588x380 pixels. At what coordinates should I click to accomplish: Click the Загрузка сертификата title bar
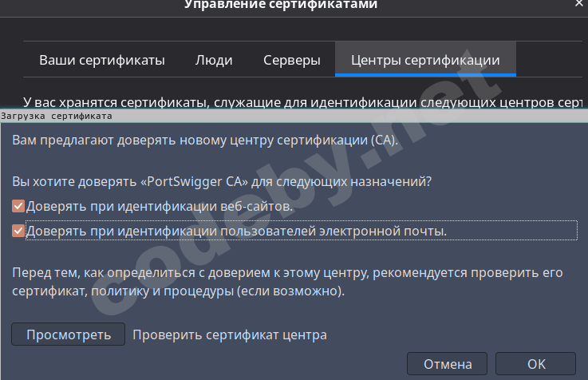click(294, 116)
